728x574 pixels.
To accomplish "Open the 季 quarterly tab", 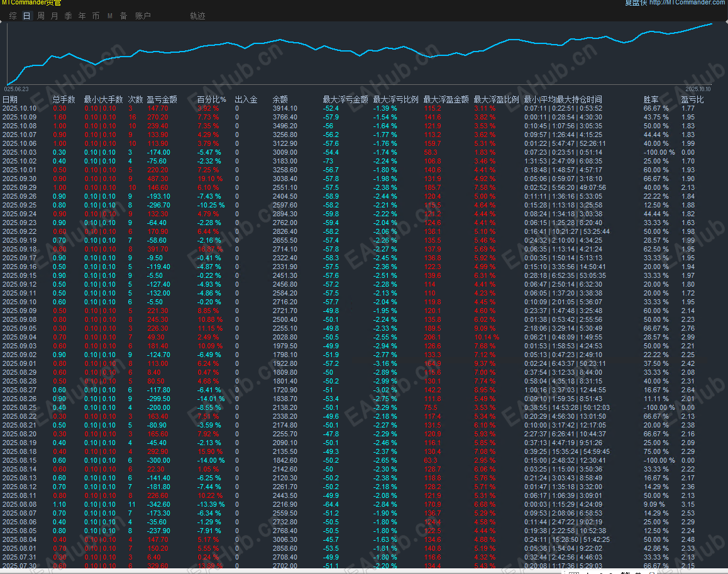I will (69, 16).
